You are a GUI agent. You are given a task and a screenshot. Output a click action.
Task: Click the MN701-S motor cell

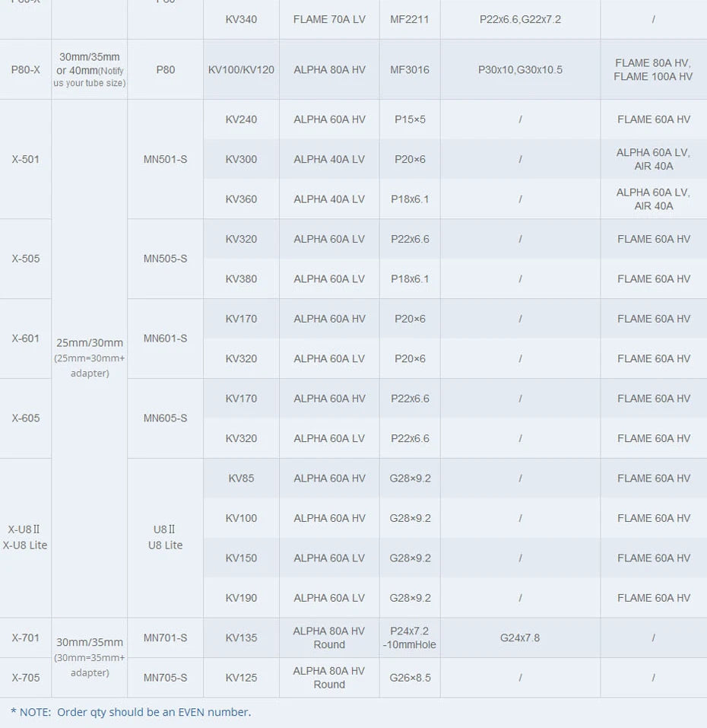pyautogui.click(x=165, y=638)
